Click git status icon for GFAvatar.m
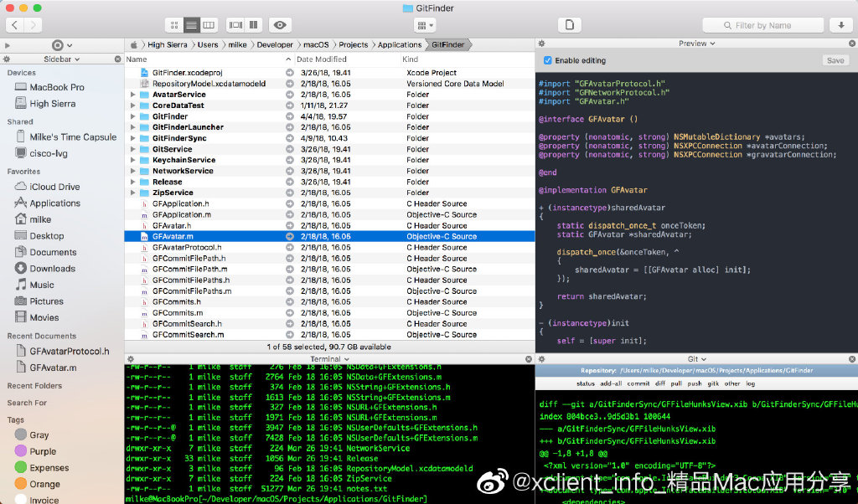Viewport: 858px width, 504px height. [x=289, y=237]
